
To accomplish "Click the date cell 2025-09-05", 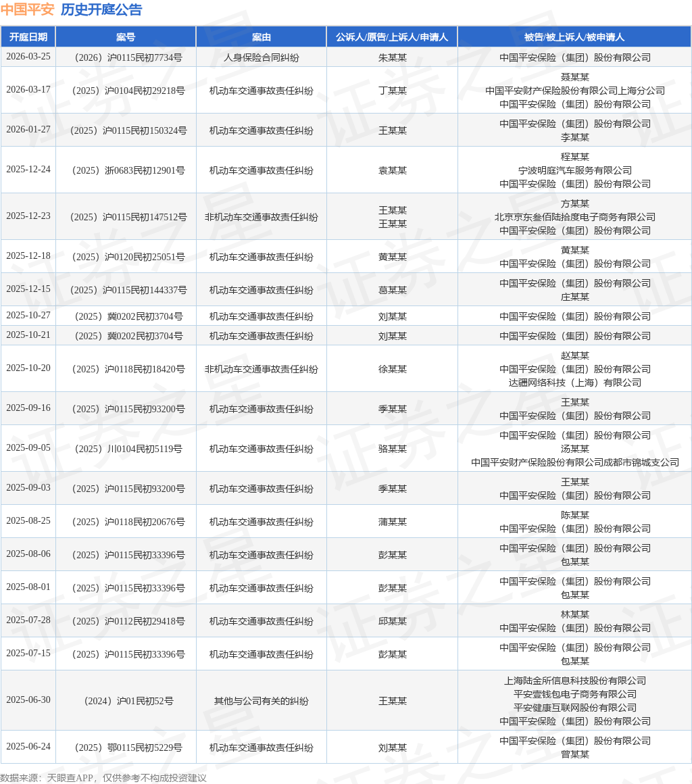I will tap(28, 448).
